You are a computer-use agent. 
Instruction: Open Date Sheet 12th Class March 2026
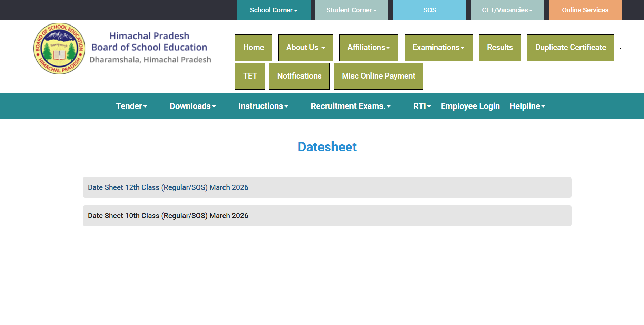click(x=168, y=187)
